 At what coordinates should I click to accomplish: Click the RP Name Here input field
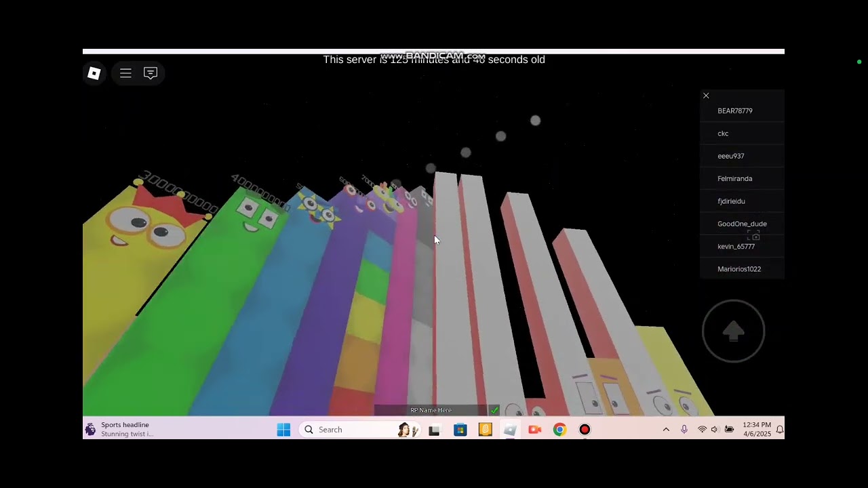coord(431,410)
